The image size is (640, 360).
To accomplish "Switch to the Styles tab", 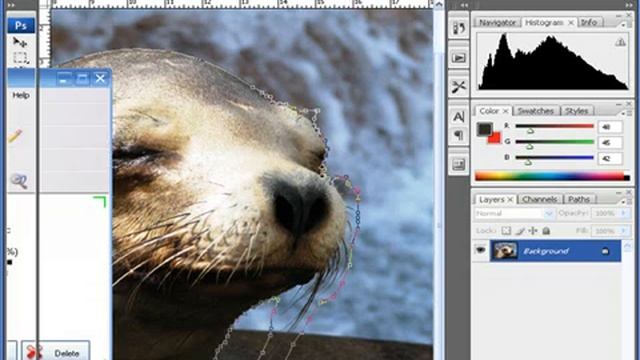I will 577,111.
